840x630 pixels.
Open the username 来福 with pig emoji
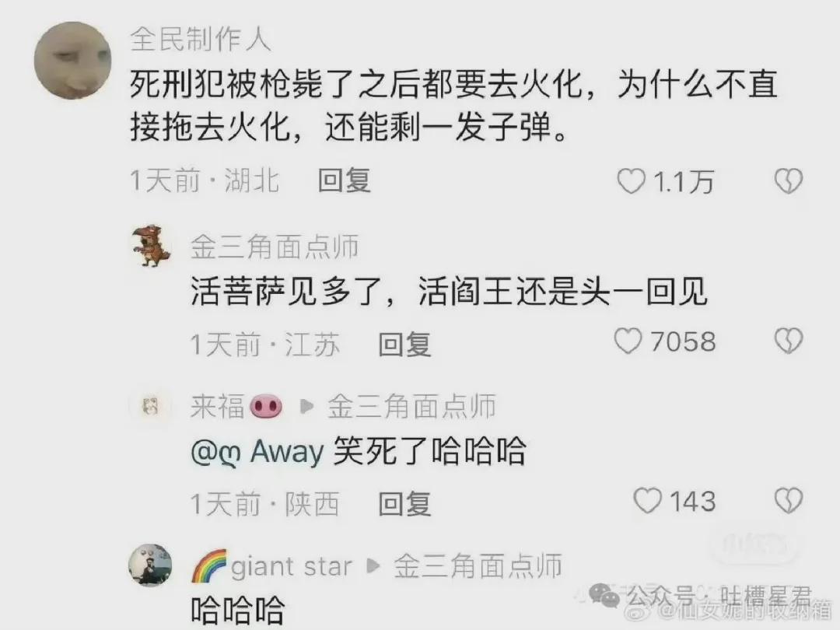(236, 407)
